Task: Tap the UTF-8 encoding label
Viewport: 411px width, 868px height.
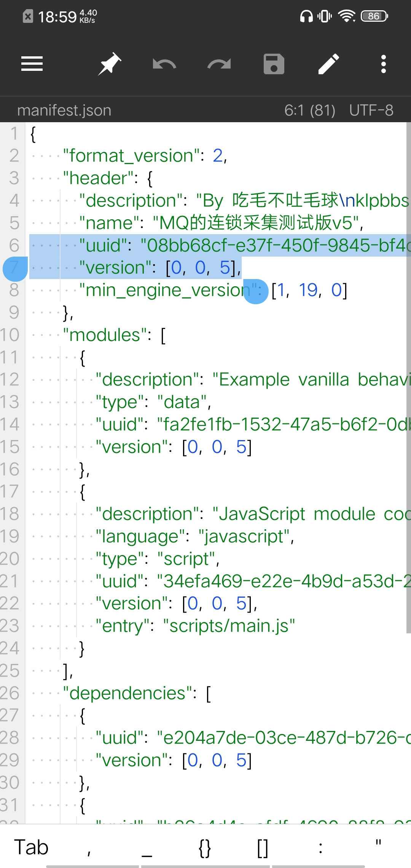Action: coord(371,110)
